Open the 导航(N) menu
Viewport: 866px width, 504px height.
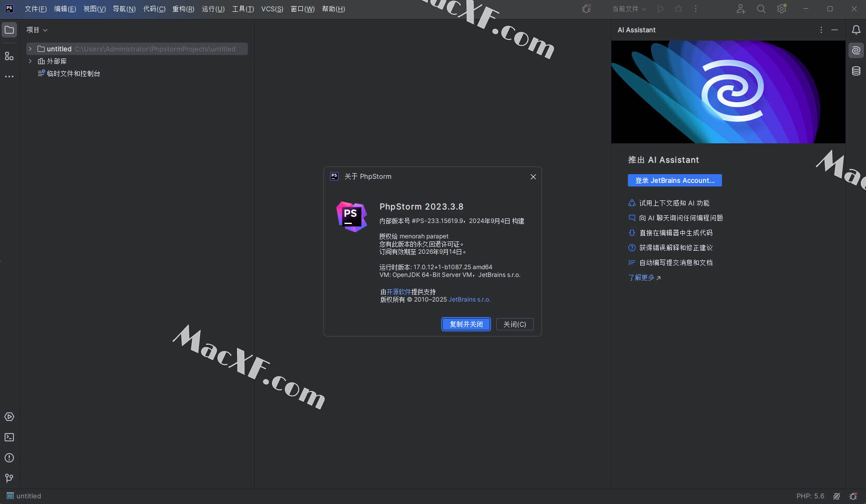(124, 9)
